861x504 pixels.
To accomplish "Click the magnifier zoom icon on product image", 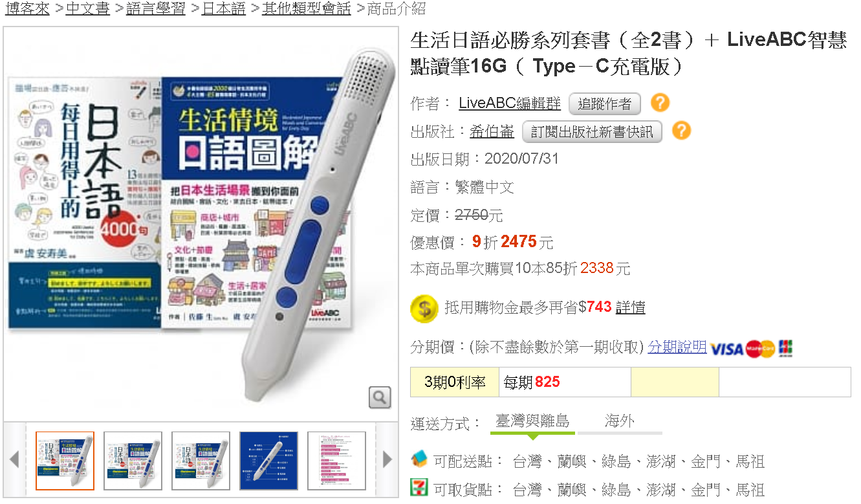I will tap(380, 397).
